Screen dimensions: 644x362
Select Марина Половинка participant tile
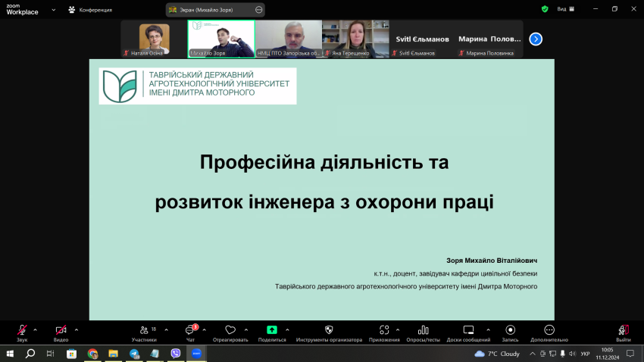489,39
